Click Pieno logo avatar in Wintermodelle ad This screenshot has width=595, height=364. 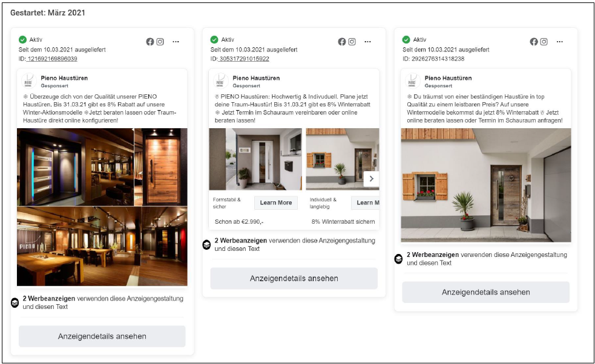click(413, 81)
